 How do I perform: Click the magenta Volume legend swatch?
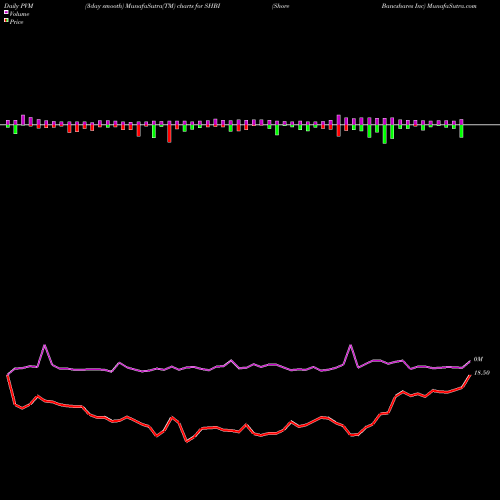click(x=6, y=13)
